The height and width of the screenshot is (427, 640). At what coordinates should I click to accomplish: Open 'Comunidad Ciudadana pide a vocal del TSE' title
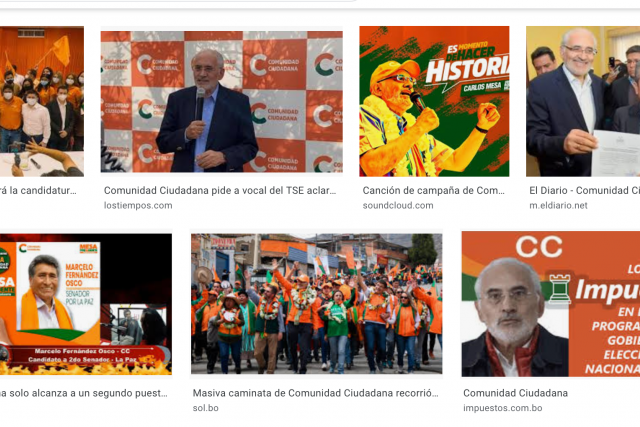[x=220, y=190]
